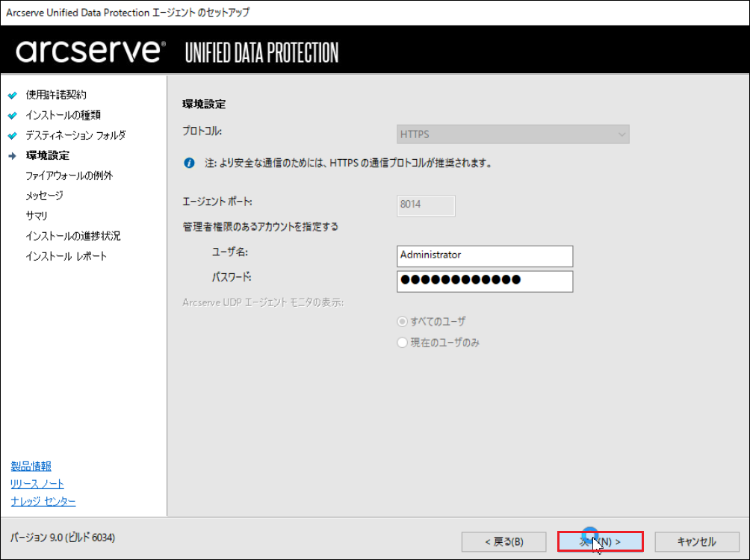Select サマリ step in sidebar
Viewport: 750px width, 560px height.
(x=37, y=216)
